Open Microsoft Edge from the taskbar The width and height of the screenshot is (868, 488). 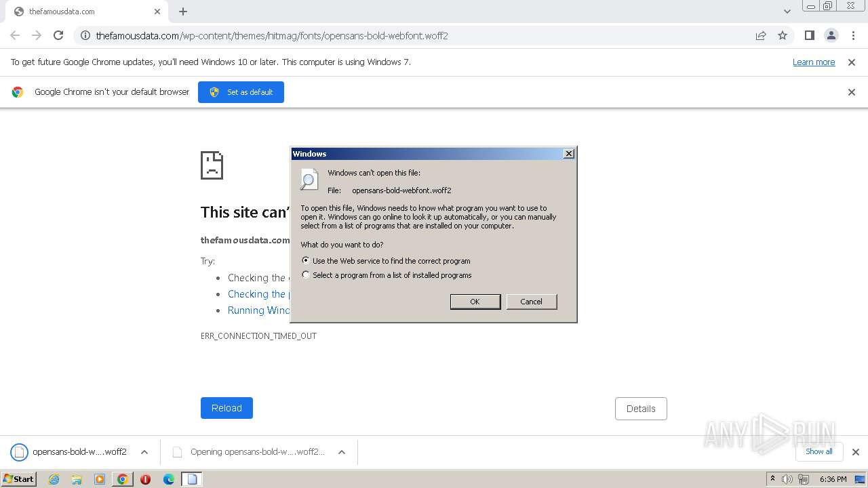169,479
